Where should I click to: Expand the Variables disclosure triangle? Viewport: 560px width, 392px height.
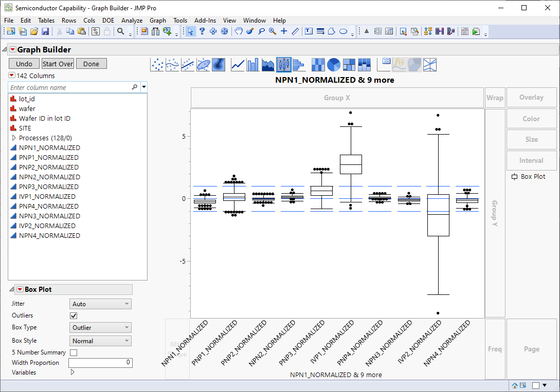73,372
